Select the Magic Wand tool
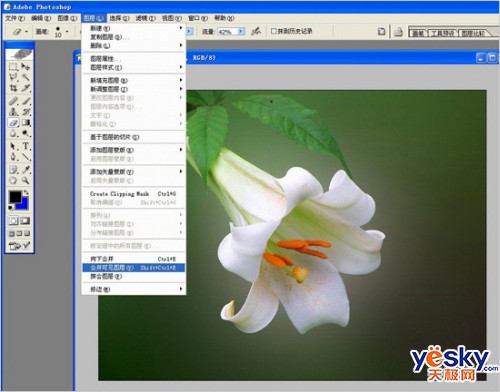 [x=26, y=77]
